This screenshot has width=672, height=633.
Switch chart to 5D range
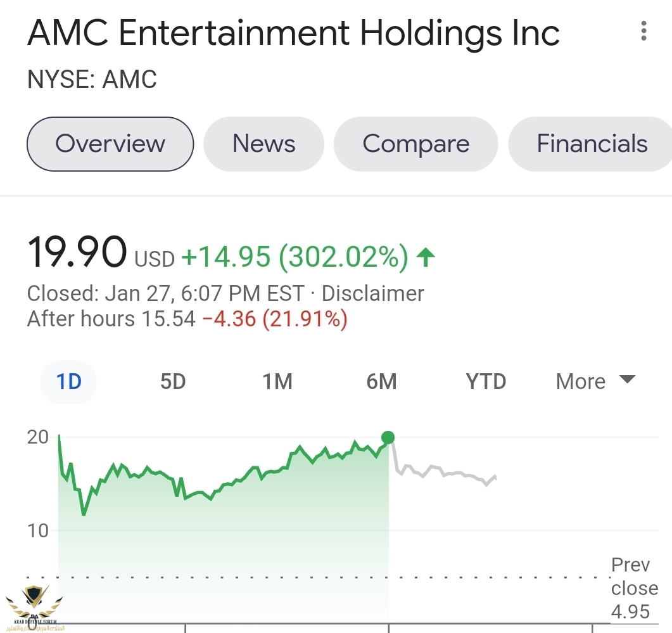coord(173,381)
